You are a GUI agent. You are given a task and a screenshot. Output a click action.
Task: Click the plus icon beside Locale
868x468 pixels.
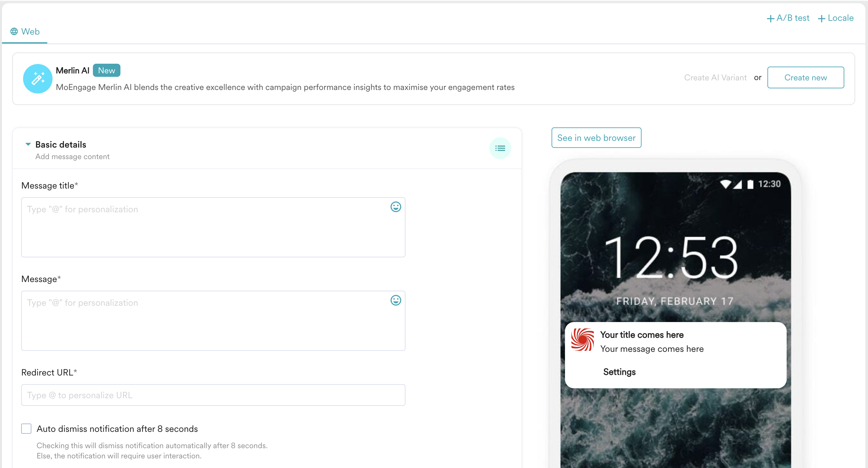click(821, 19)
